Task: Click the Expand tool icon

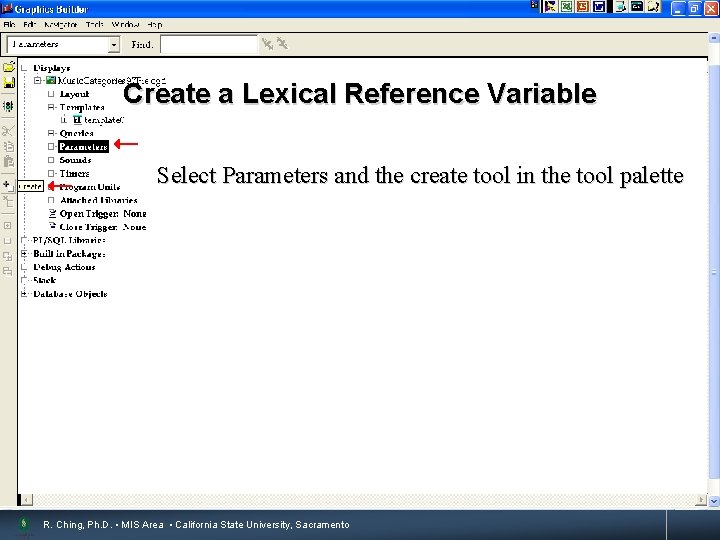Action: coord(7,225)
